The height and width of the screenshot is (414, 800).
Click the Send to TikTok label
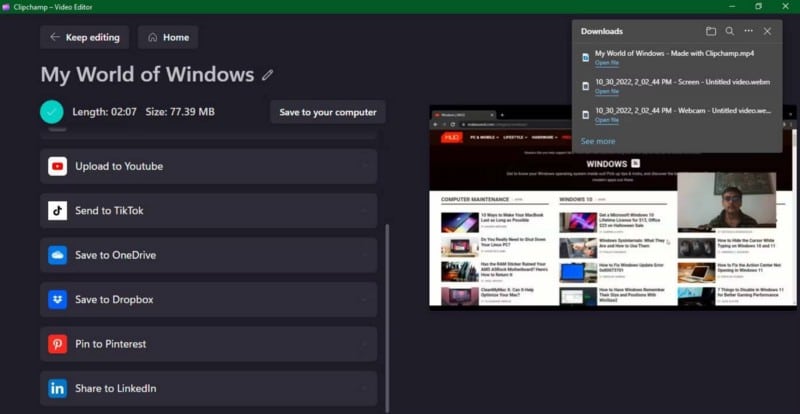[109, 211]
